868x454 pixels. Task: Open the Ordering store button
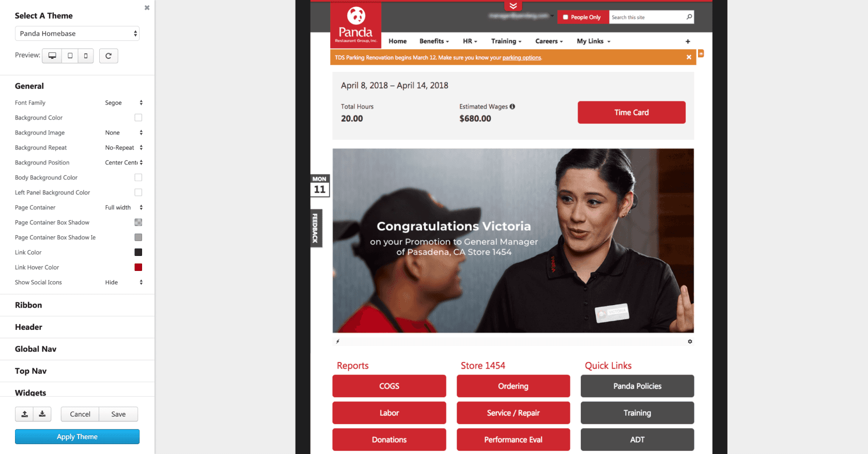click(513, 386)
